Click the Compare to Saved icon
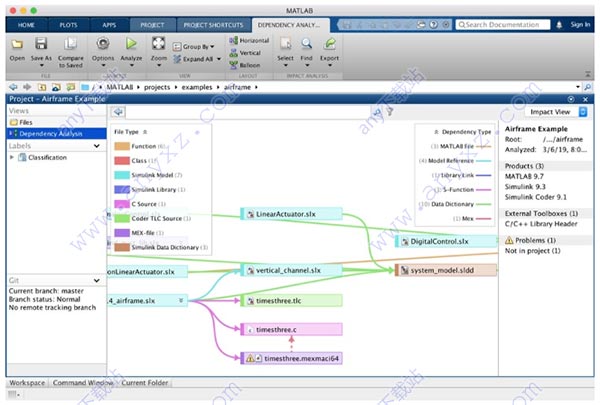600x405 pixels. [70, 44]
